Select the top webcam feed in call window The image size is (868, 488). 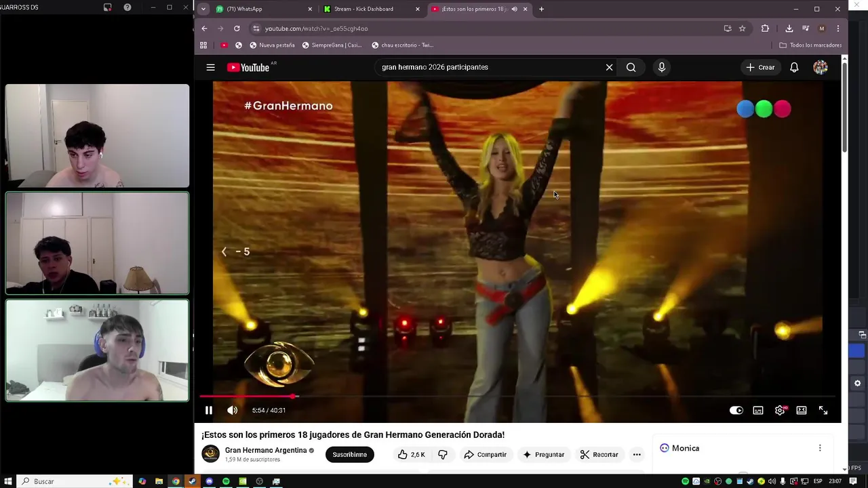tap(97, 136)
